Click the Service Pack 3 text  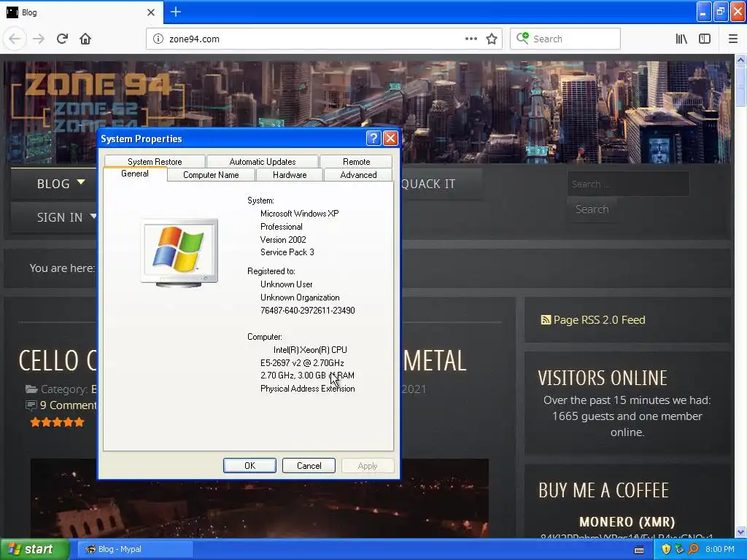click(287, 252)
